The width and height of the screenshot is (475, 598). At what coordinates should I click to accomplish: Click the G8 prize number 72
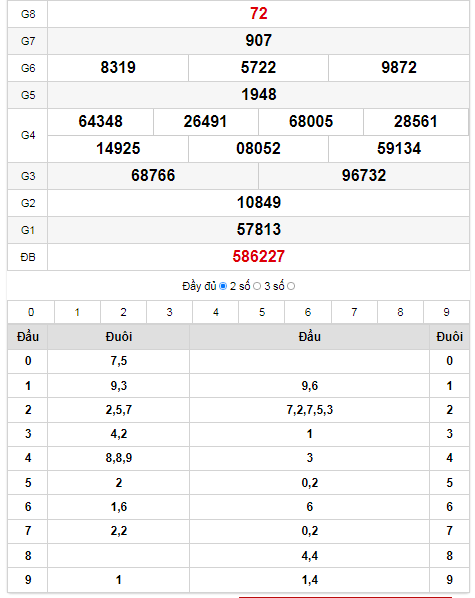[259, 14]
